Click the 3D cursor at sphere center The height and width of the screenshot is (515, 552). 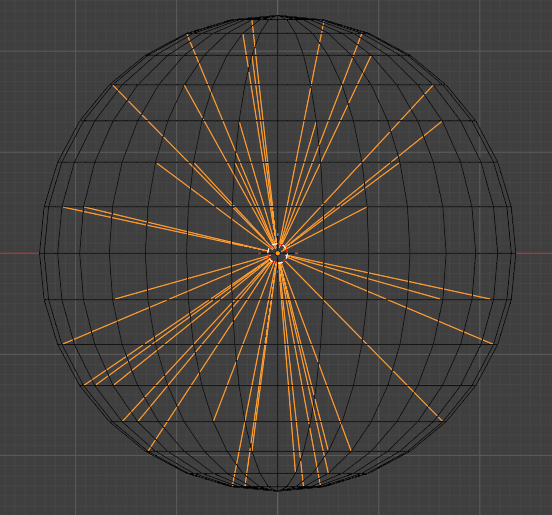click(278, 253)
